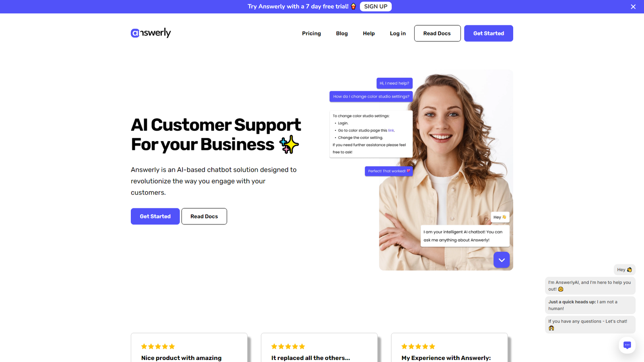Click the five-star rating on the third review
Viewport: 644px width, 362px height.
(418, 346)
